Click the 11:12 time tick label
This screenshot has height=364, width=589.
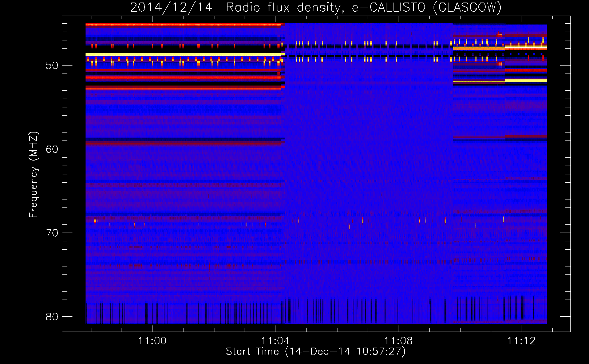pos(522,341)
